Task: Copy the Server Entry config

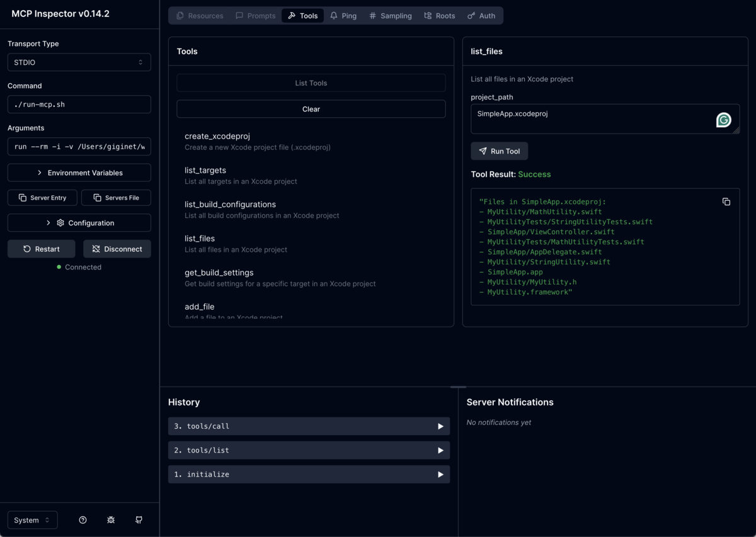Action: coord(42,198)
